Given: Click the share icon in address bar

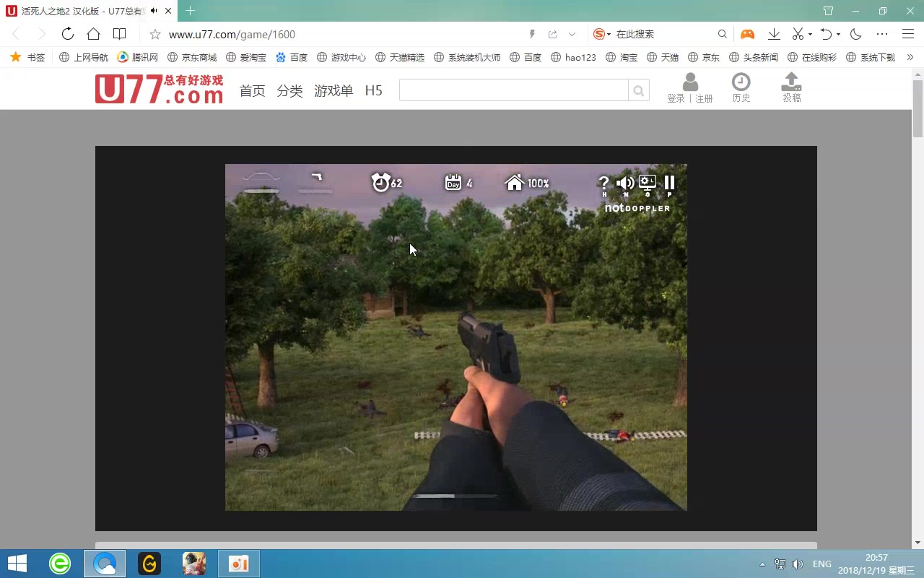Looking at the screenshot, I should click(553, 34).
